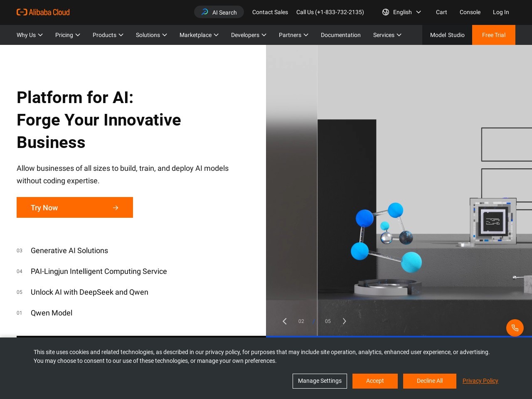Expand the Services menu
This screenshot has width=532, height=399.
[x=387, y=35]
